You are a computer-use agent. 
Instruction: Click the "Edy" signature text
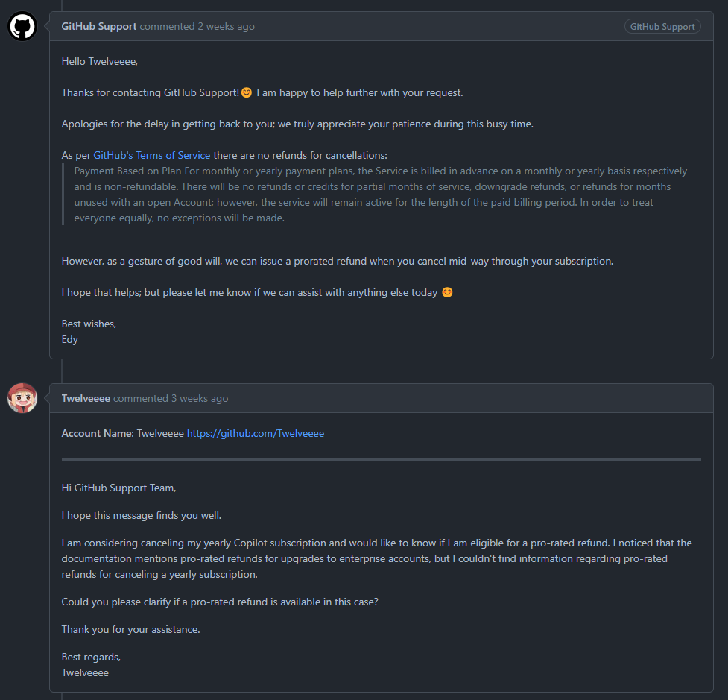[70, 339]
